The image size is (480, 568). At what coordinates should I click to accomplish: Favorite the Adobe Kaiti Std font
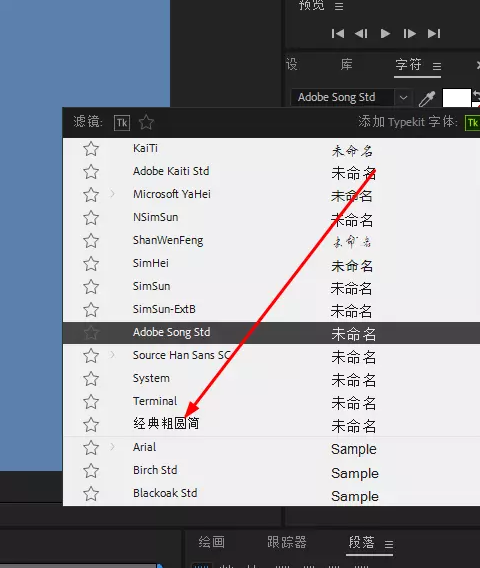(91, 172)
